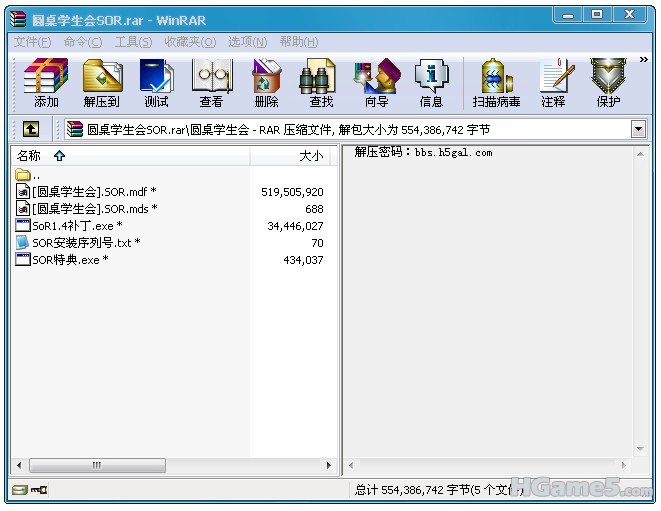
Task: Click file list scroll right arrow
Action: coord(328,465)
